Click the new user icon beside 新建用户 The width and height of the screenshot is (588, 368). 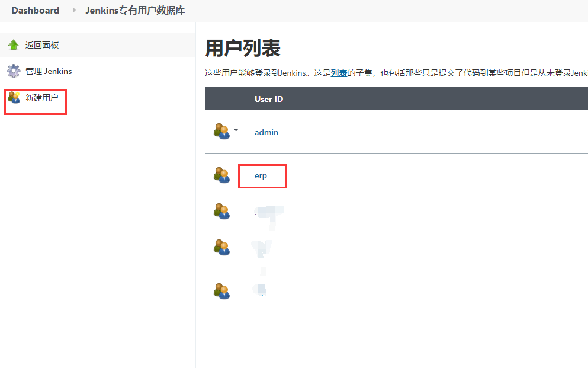[x=14, y=98]
